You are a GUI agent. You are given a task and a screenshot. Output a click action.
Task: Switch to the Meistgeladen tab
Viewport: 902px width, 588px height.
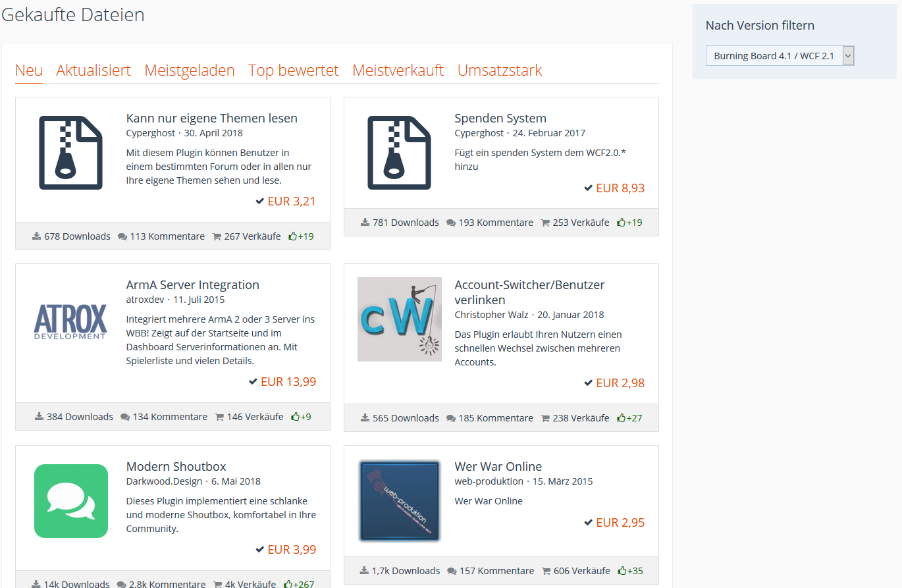click(190, 70)
